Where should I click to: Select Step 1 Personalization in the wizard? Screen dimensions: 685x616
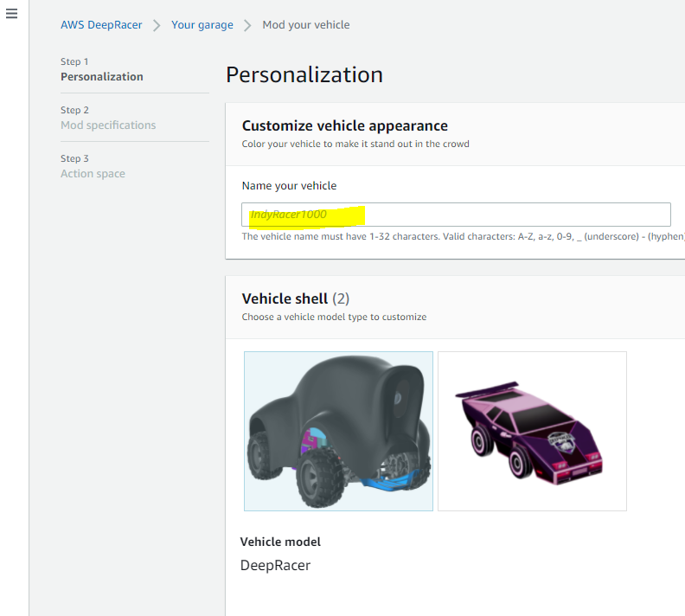(x=102, y=69)
